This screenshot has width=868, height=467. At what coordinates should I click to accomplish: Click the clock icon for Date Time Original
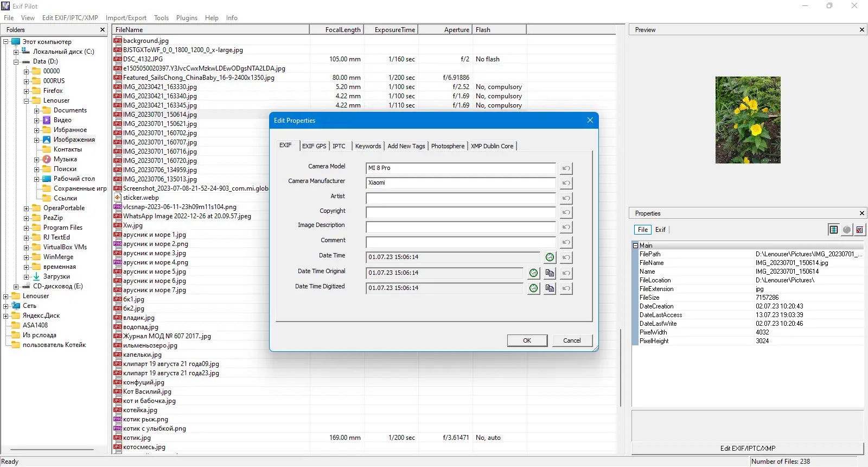(533, 273)
